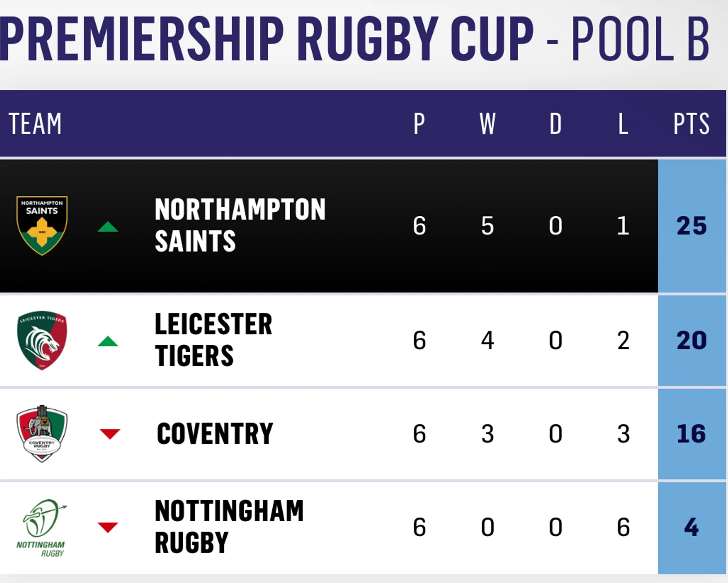Screen dimensions: 728x583
Task: Open the Northampton Saints team name
Action: pyautogui.click(x=240, y=225)
